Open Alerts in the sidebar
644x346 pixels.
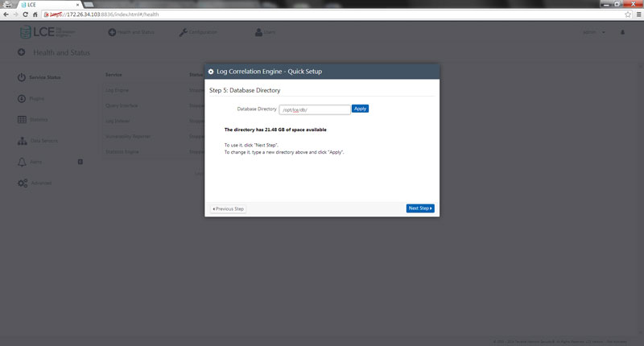tap(30, 162)
